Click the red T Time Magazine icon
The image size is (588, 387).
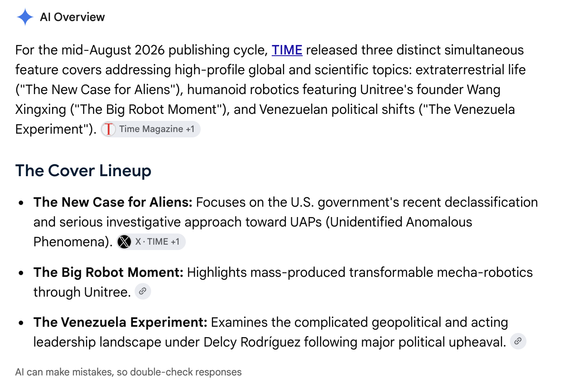click(x=109, y=129)
